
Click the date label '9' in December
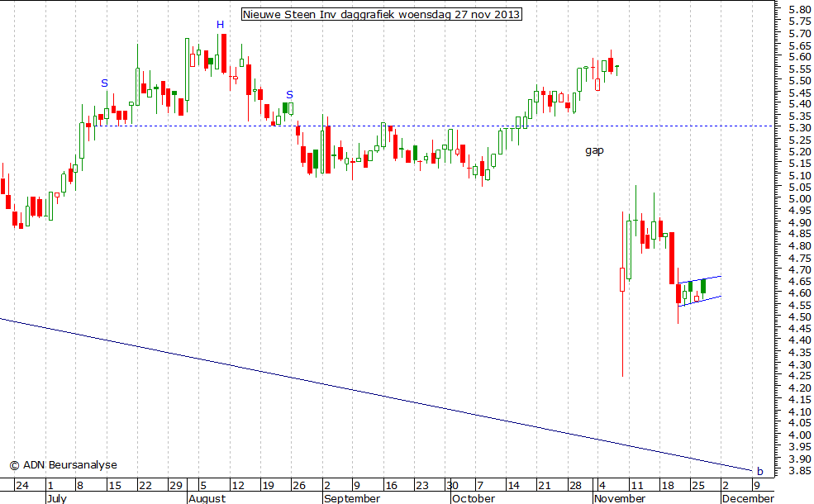point(757,485)
